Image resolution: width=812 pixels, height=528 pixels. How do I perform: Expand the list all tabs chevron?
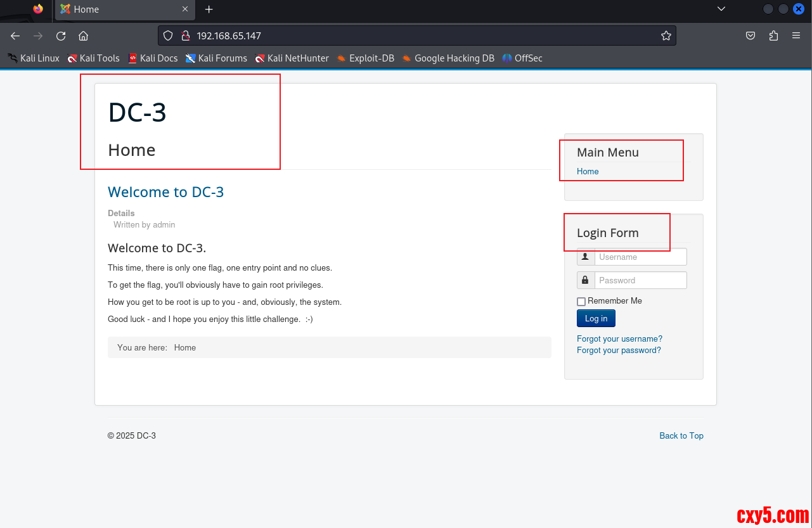click(721, 9)
